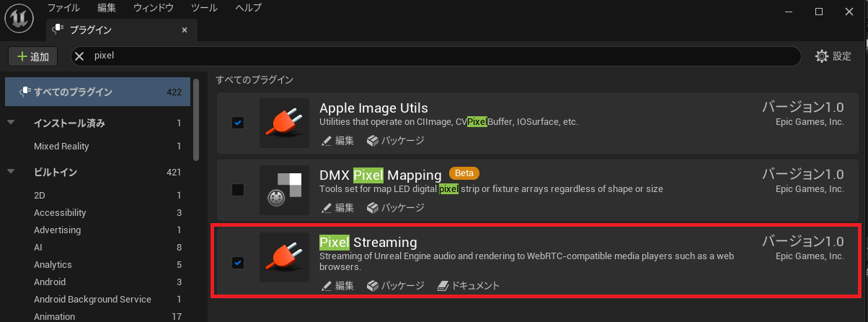
Task: Clear the pixel search text
Action: click(x=79, y=56)
